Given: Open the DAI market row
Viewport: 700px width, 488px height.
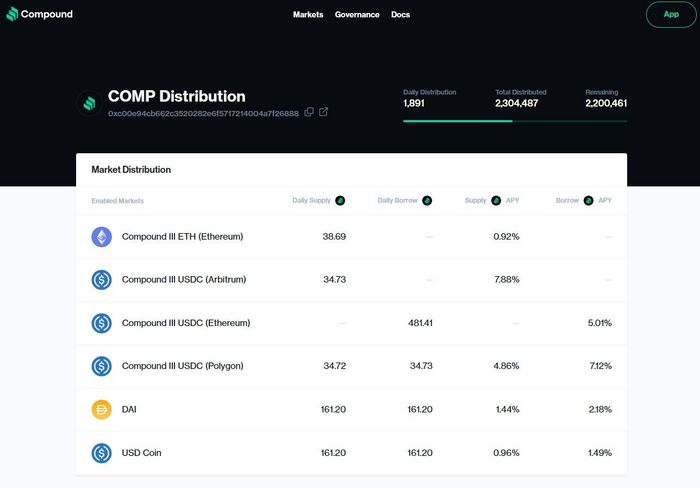Looking at the screenshot, I should click(x=351, y=409).
